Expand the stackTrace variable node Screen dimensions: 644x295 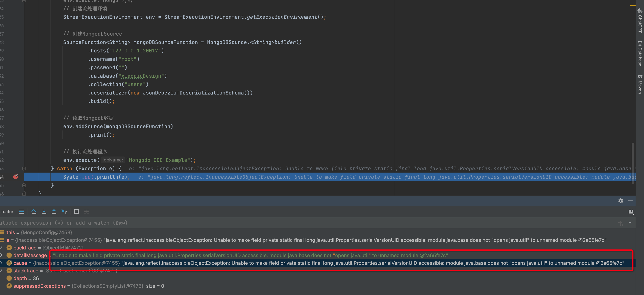click(x=2, y=271)
